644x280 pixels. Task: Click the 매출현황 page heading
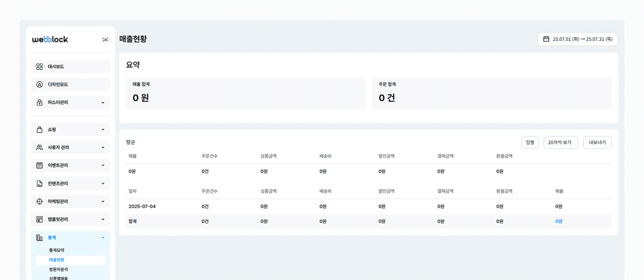click(133, 39)
